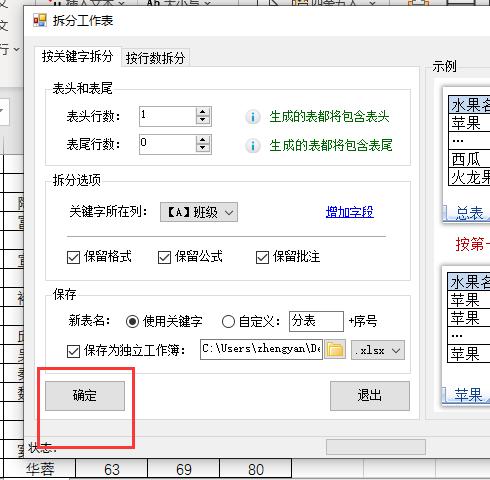The height and width of the screenshot is (480, 490).
Task: Select the 使用关键字 radio button
Action: click(132, 322)
